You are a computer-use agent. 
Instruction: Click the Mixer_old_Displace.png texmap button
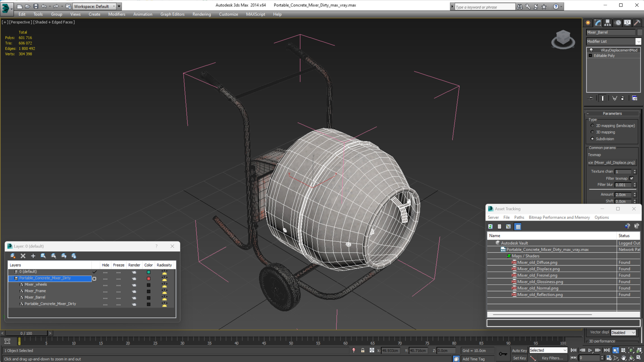click(x=612, y=162)
